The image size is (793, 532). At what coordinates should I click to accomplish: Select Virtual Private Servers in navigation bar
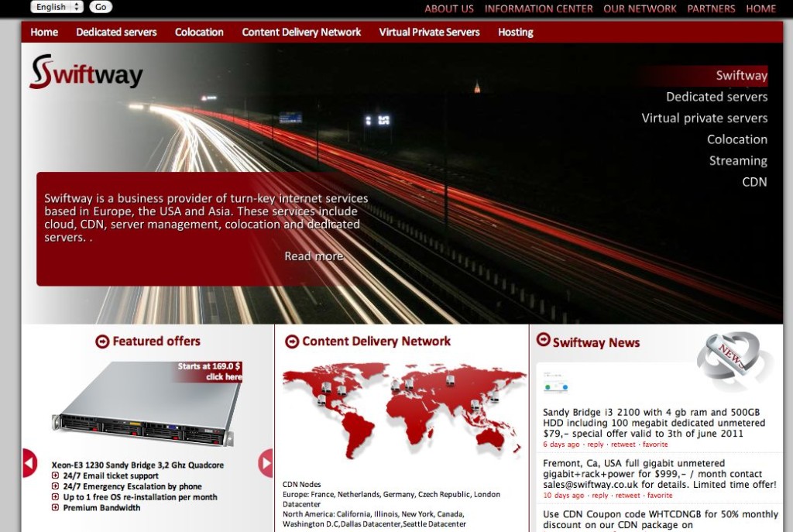tap(429, 33)
